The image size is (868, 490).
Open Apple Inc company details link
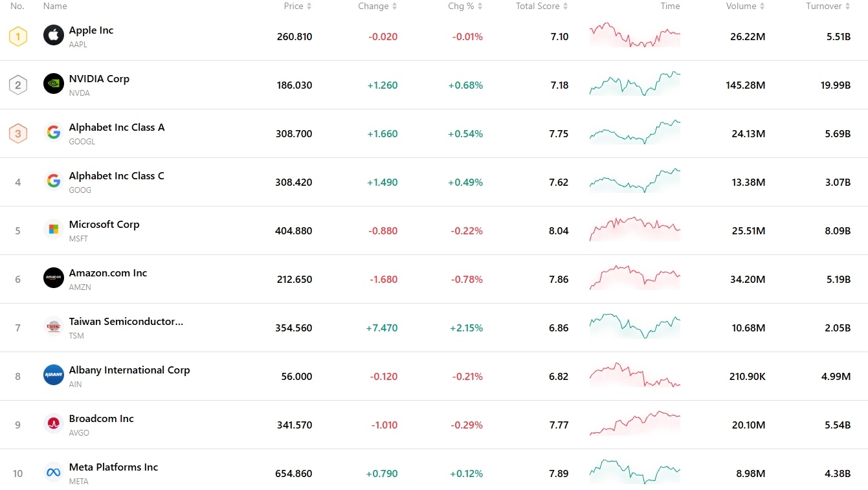click(91, 30)
